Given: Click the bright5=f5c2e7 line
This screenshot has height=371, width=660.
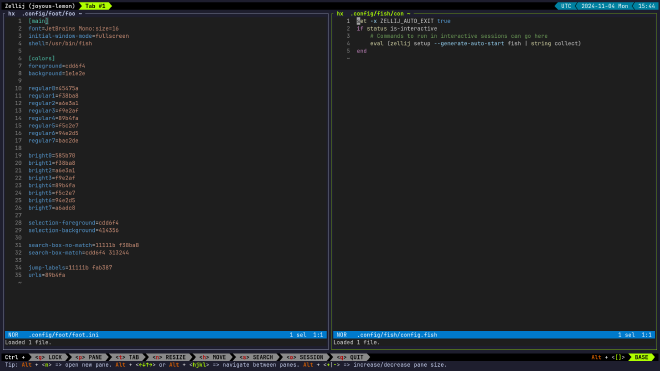Looking at the screenshot, I should tap(52, 193).
